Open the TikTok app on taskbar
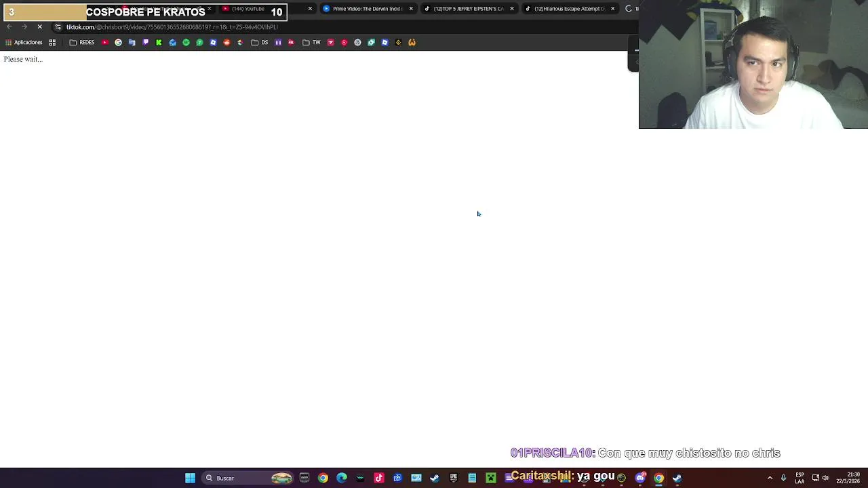Screen dimensions: 868x488 pos(379,478)
